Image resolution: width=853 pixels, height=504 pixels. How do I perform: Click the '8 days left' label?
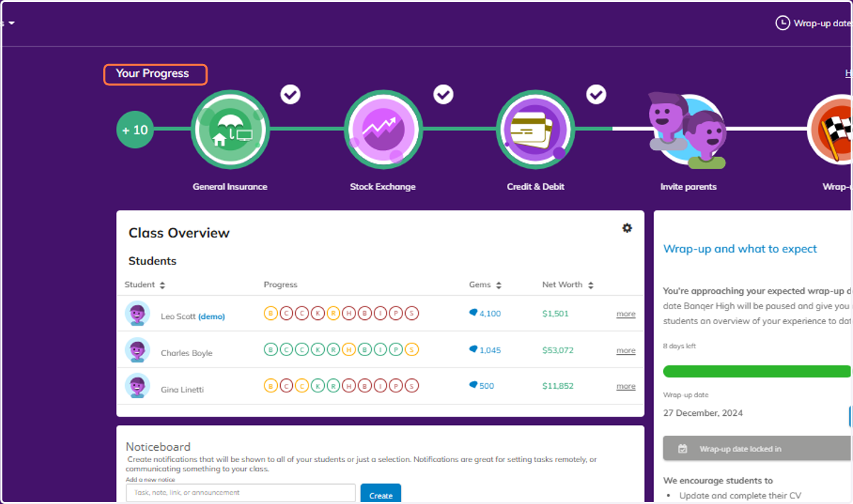[679, 346]
